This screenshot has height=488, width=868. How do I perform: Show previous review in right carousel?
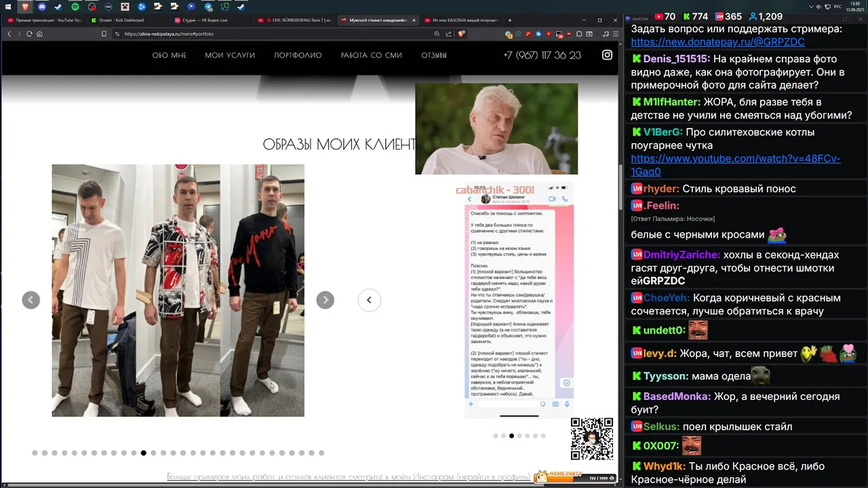click(370, 300)
